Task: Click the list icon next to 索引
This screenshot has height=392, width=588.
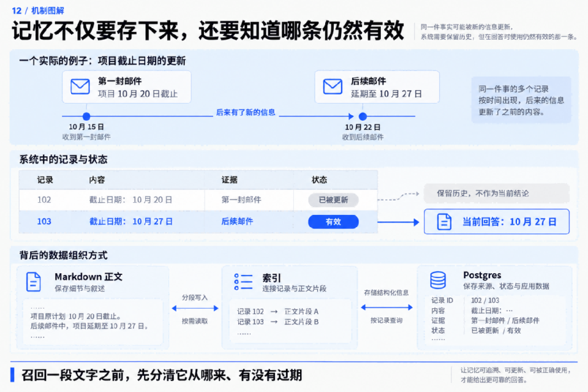Action: click(243, 282)
